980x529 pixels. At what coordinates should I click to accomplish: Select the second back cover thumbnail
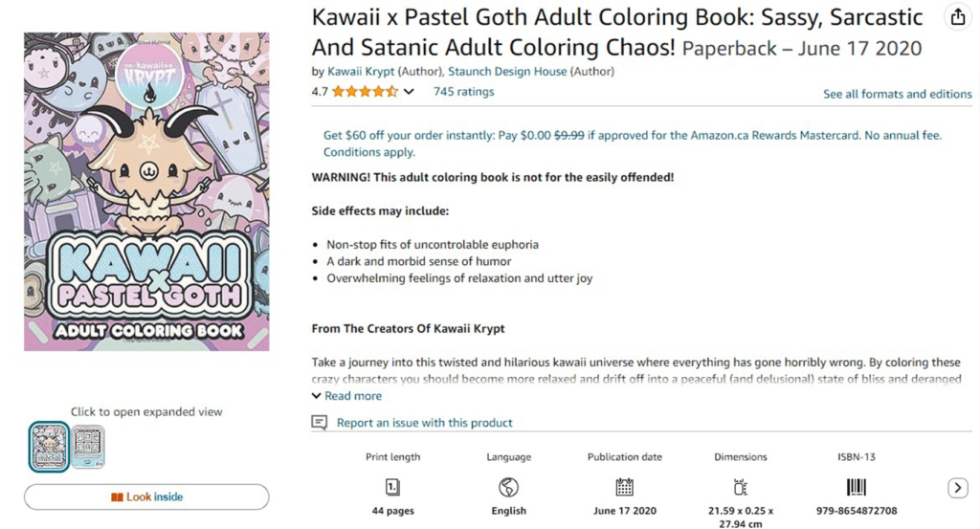point(88,447)
